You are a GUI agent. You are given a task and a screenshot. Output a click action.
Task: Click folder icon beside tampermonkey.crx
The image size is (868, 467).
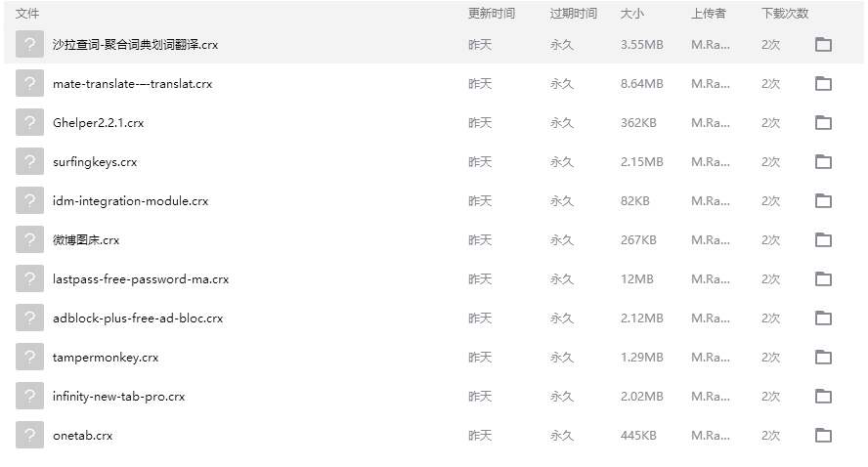pyautogui.click(x=823, y=357)
